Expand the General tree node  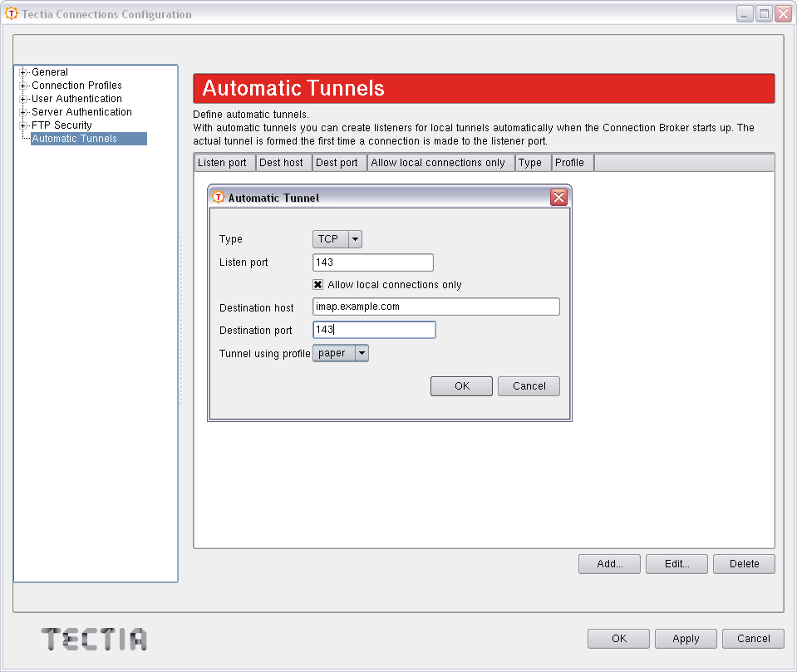23,72
